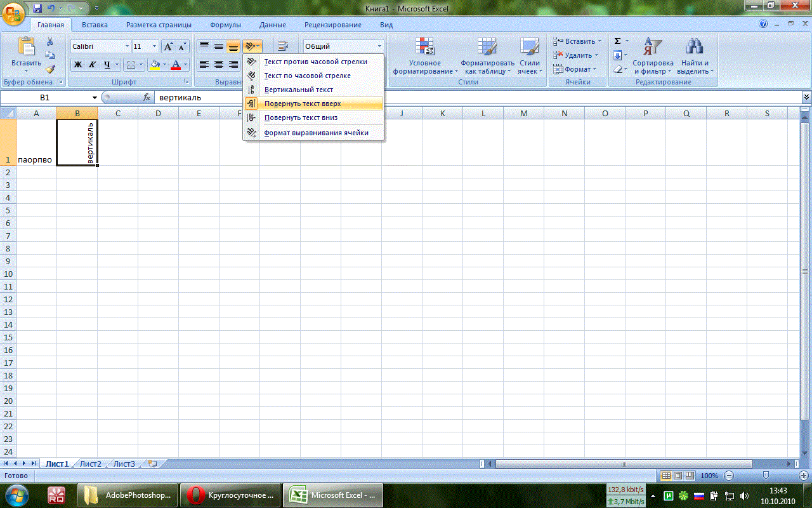
Task: Click the Opera taskbar button
Action: (228, 495)
